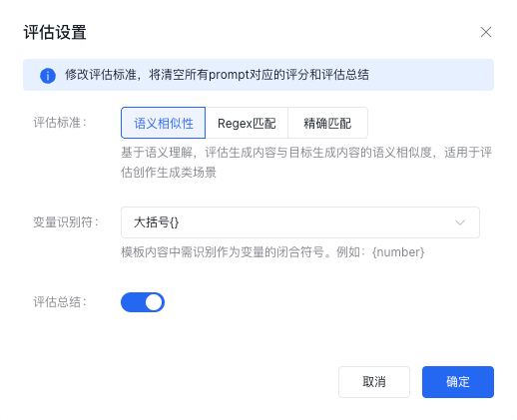This screenshot has height=420, width=517.
Task: Click the 评估设置 dialog title
Action: click(x=55, y=32)
